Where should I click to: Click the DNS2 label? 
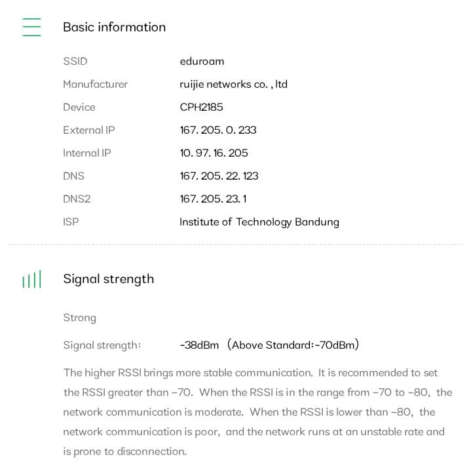[x=76, y=199]
